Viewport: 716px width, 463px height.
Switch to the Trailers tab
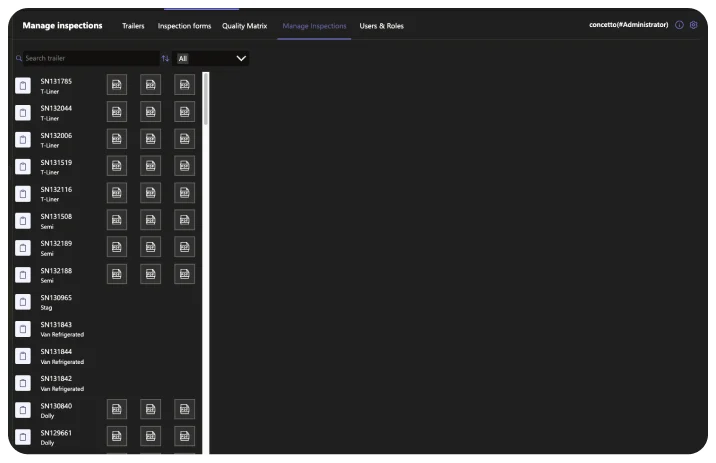133,26
